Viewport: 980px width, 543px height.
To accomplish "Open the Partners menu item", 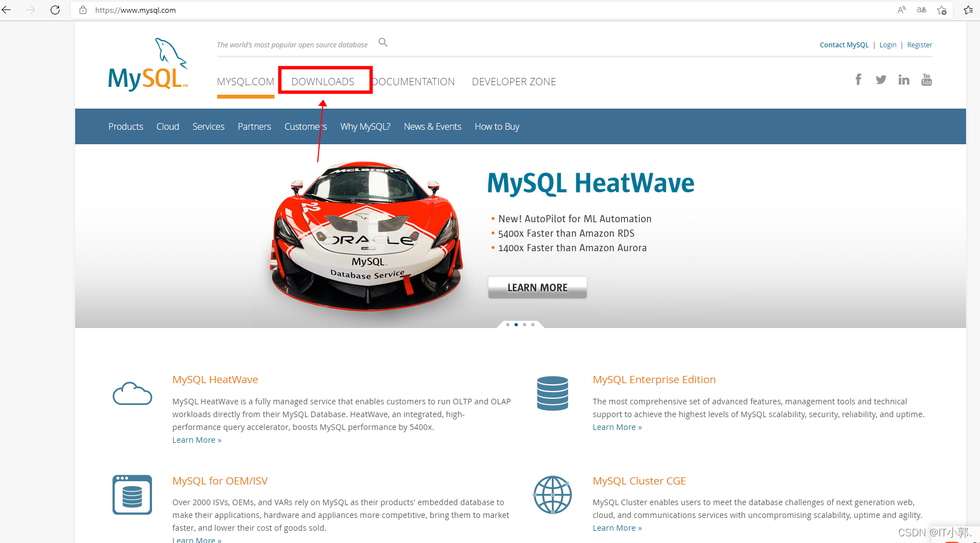I will pyautogui.click(x=254, y=126).
